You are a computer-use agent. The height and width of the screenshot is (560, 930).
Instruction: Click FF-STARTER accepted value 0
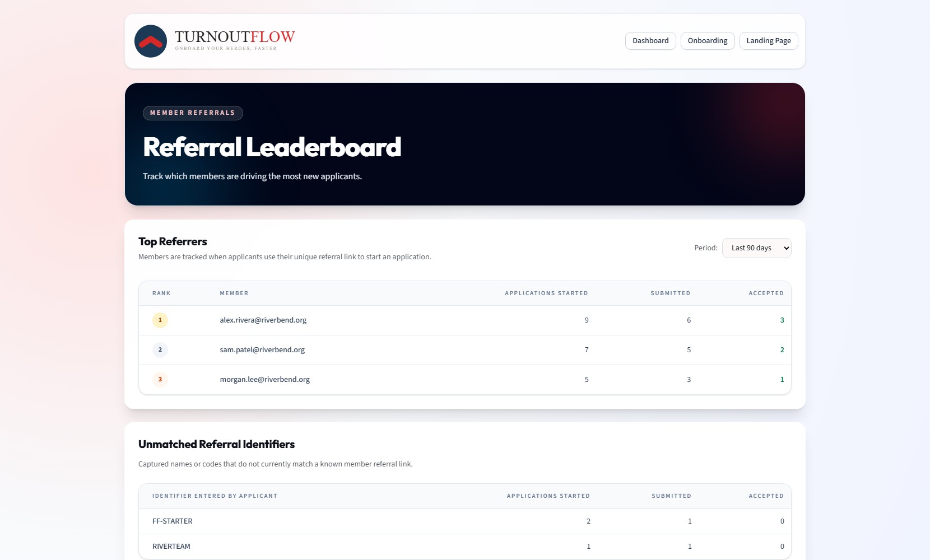tap(782, 521)
